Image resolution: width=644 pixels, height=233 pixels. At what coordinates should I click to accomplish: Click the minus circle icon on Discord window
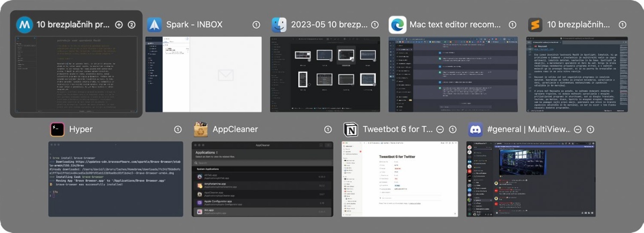pos(578,130)
